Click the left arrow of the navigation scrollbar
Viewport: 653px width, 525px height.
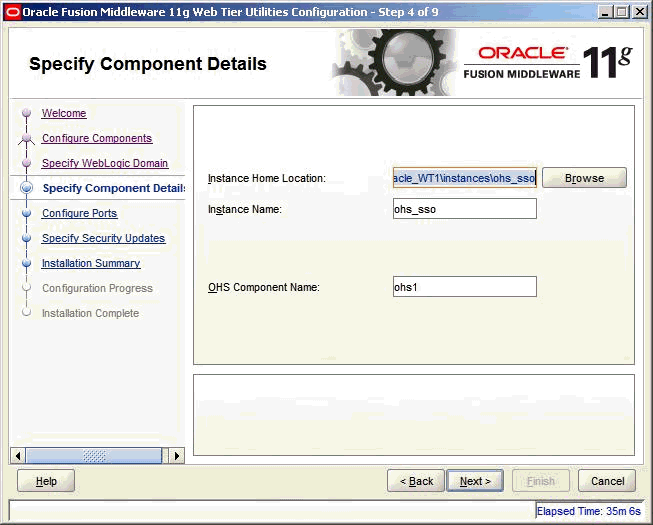[x=17, y=456]
